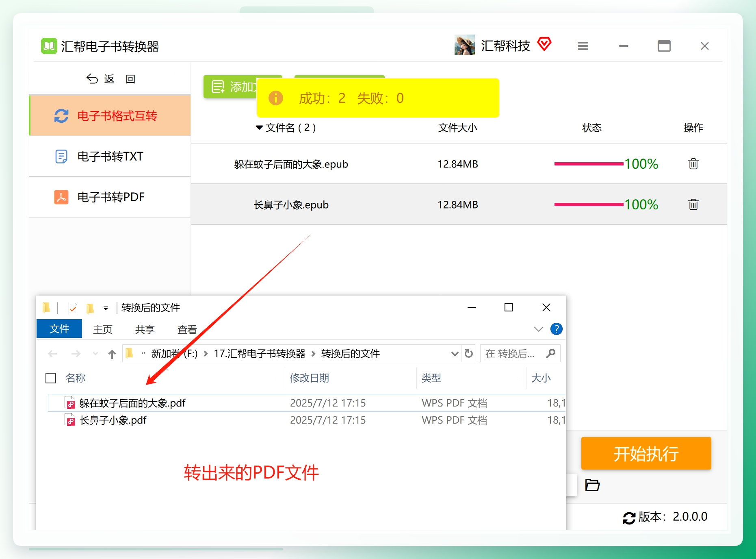The image size is (756, 559).
Task: Click Explorer title bar folder icon
Action: (46, 308)
